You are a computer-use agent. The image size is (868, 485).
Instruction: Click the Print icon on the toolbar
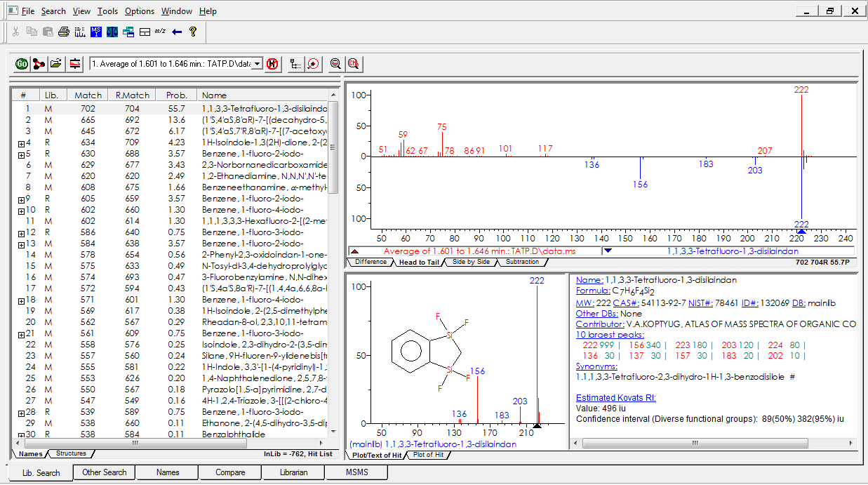(x=63, y=32)
